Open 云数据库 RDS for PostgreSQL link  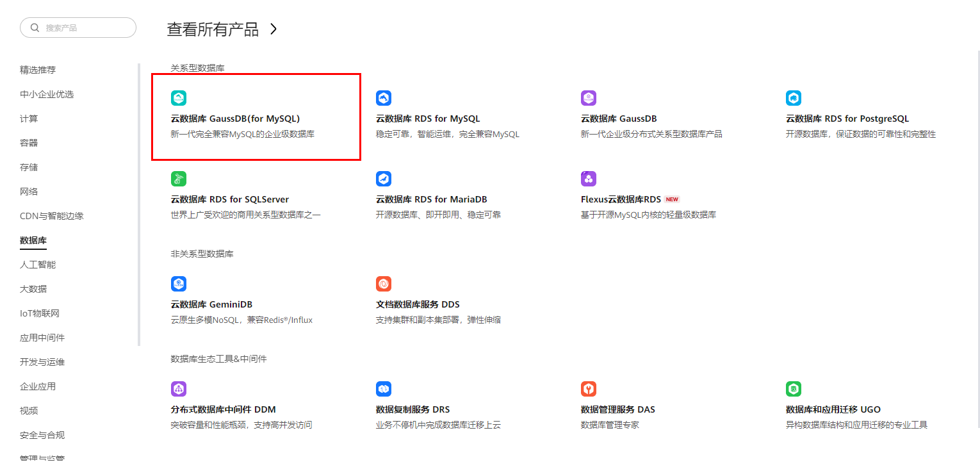(847, 119)
